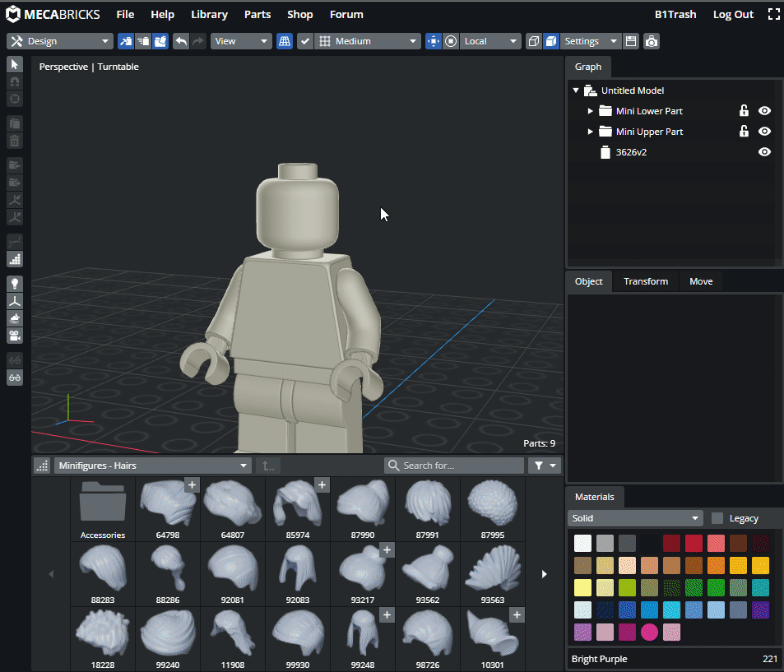Click the third blue snapping mode button
This screenshot has height=672, width=784.
coord(160,41)
